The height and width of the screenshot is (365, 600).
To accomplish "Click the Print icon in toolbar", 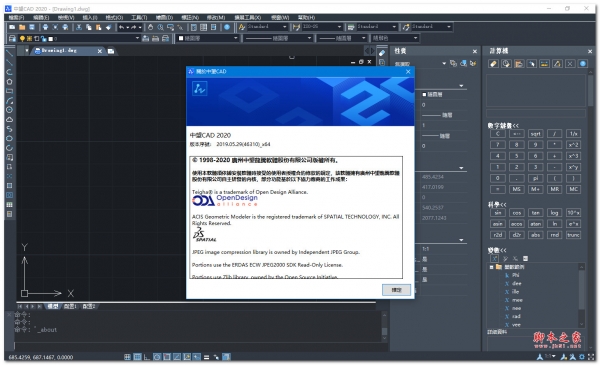I will pos(46,27).
